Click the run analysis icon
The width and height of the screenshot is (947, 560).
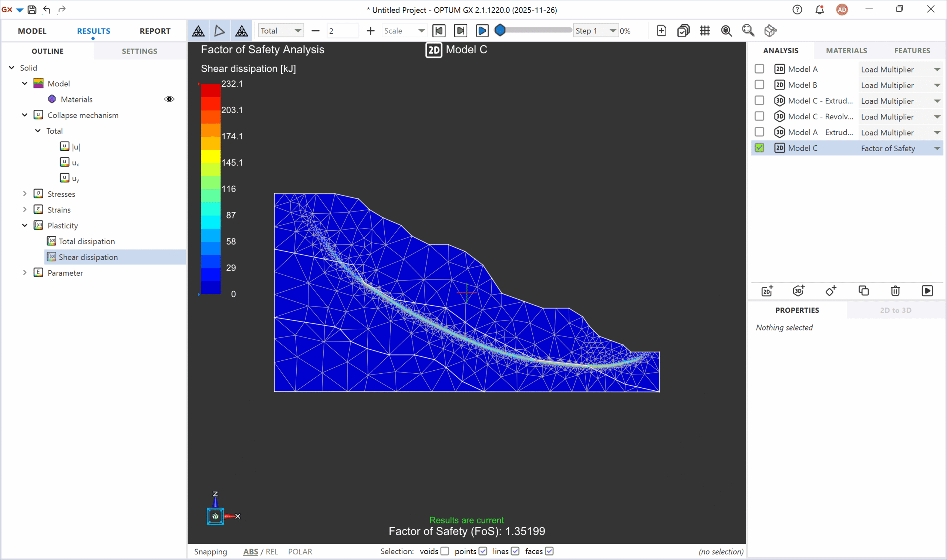click(x=927, y=291)
